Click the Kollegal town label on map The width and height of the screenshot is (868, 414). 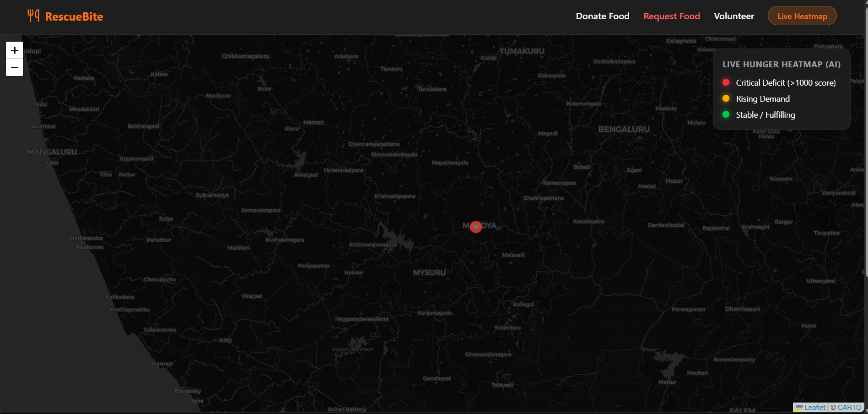[523, 304]
